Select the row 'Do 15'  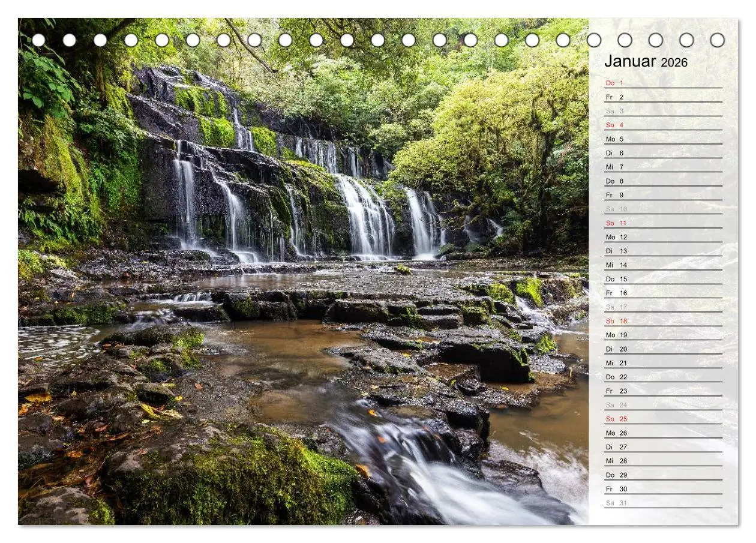[x=663, y=278]
